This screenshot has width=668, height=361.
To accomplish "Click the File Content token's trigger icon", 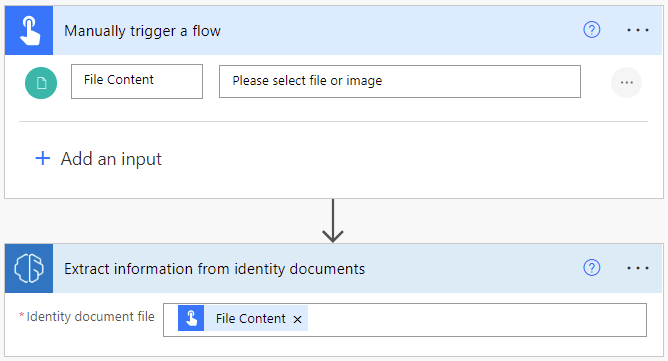I will pyautogui.click(x=191, y=318).
